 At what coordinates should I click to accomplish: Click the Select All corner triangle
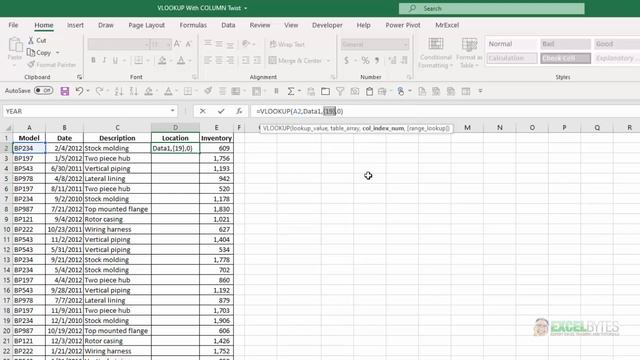pyautogui.click(x=7, y=128)
